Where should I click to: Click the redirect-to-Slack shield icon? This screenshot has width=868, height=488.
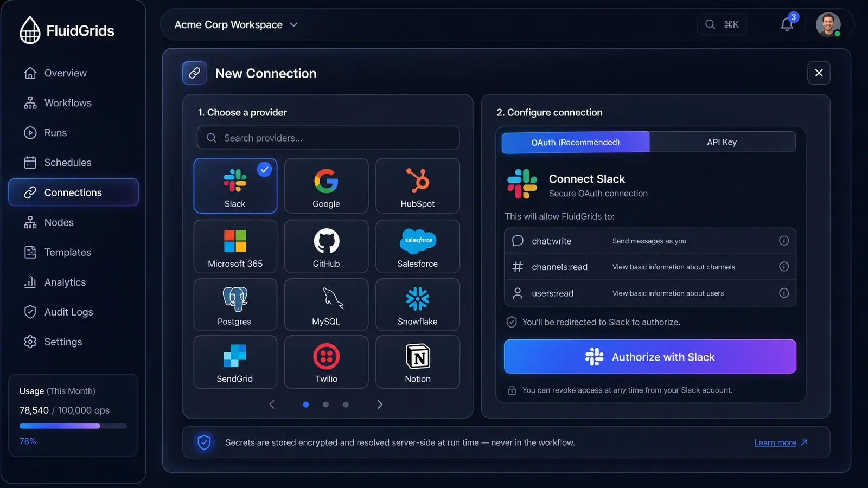(511, 322)
